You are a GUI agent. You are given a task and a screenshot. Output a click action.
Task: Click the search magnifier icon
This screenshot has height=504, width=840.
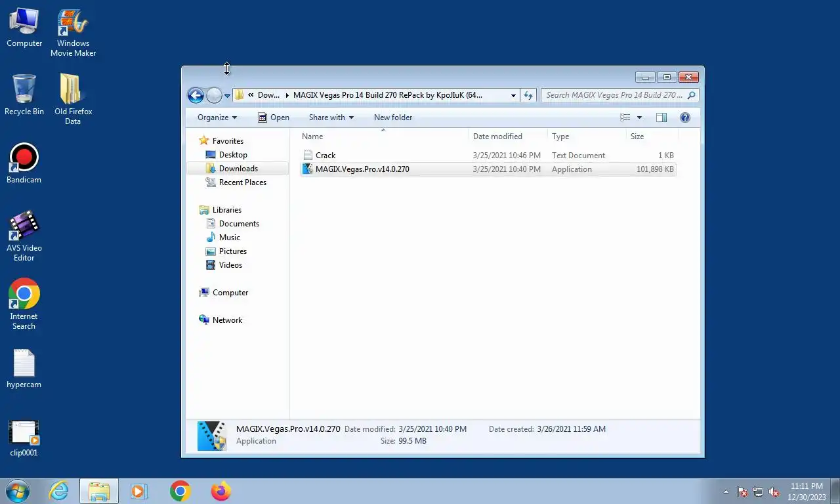[x=691, y=95]
